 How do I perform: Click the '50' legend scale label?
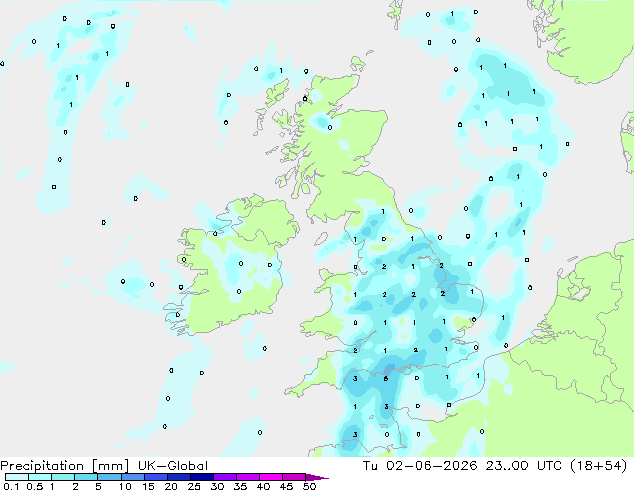click(x=309, y=486)
